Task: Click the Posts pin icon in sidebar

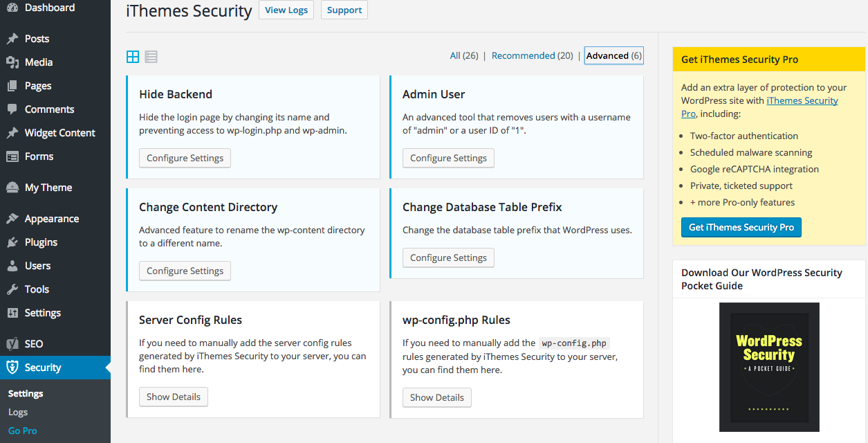Action: (12, 39)
